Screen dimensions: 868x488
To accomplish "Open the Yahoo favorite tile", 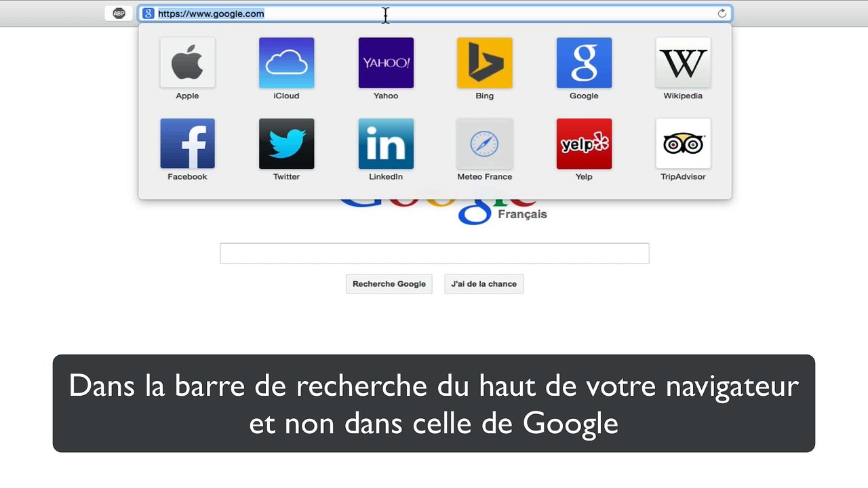I will [x=386, y=63].
